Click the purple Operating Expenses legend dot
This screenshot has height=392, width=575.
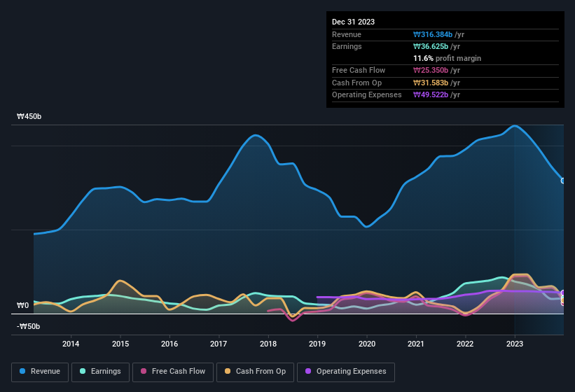click(x=309, y=371)
